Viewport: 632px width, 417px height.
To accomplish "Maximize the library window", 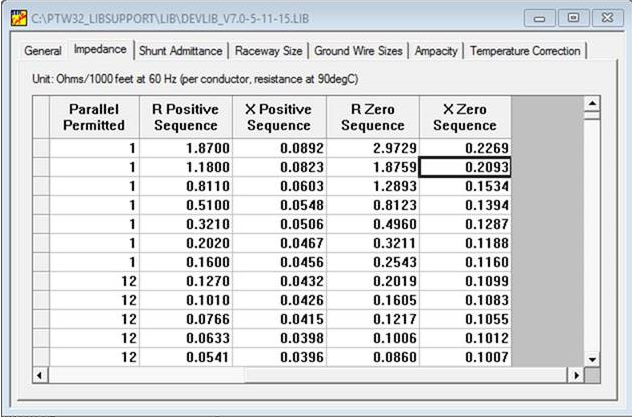I will pyautogui.click(x=573, y=18).
